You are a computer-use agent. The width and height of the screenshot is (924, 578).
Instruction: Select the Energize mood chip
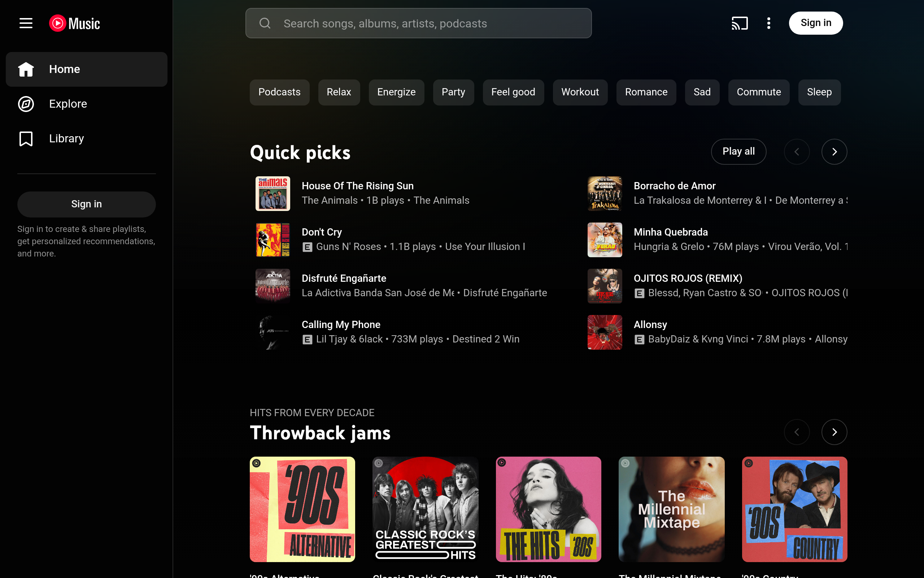396,92
